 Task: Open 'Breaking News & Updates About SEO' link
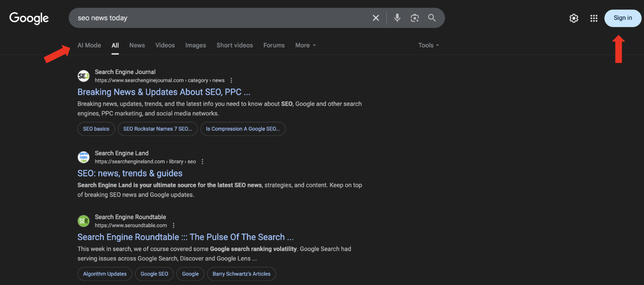[x=164, y=92]
